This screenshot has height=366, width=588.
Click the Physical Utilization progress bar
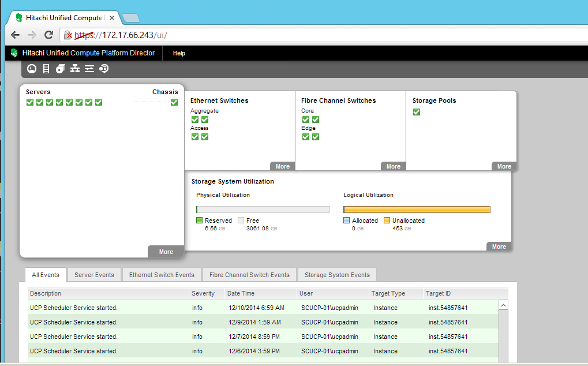point(263,210)
